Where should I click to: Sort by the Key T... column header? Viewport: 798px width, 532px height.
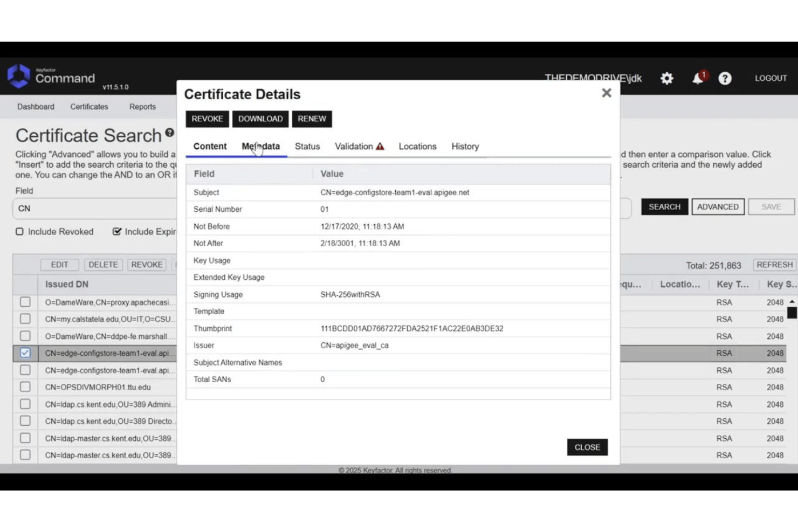(x=732, y=284)
